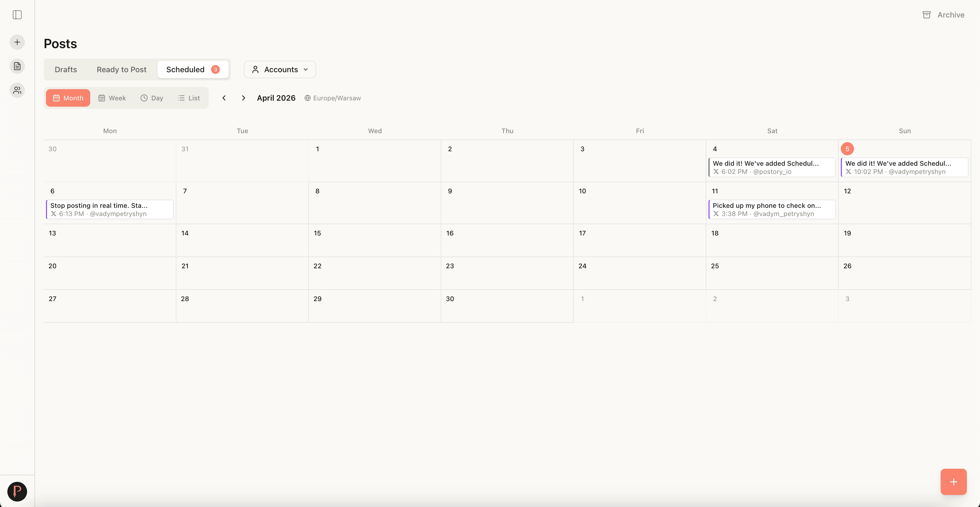This screenshot has height=507, width=980.
Task: Open your profile avatar at bottom left
Action: click(17, 491)
